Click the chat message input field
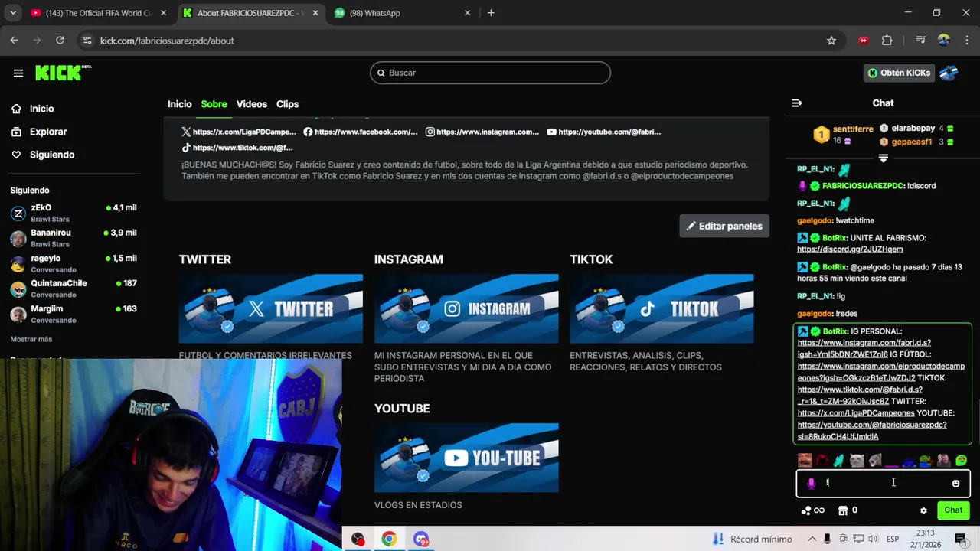Viewport: 980px width, 551px height. (x=883, y=484)
